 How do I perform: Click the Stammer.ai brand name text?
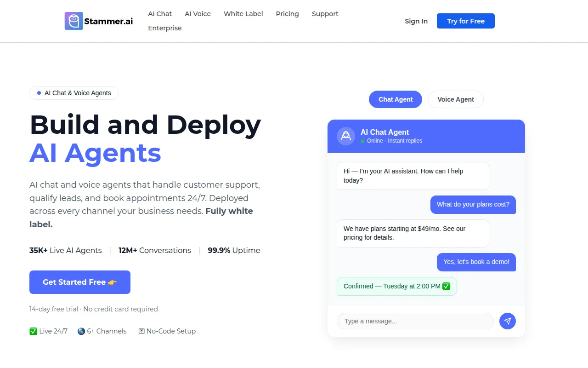pos(108,21)
